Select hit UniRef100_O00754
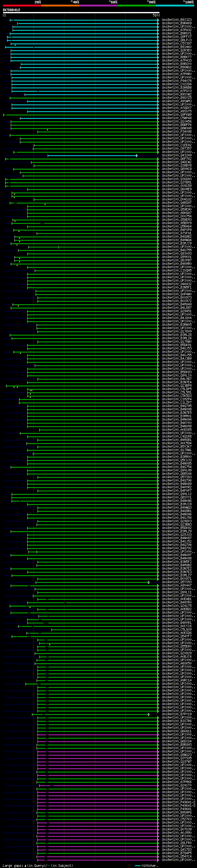This screenshot has height=868, width=197. point(177,216)
